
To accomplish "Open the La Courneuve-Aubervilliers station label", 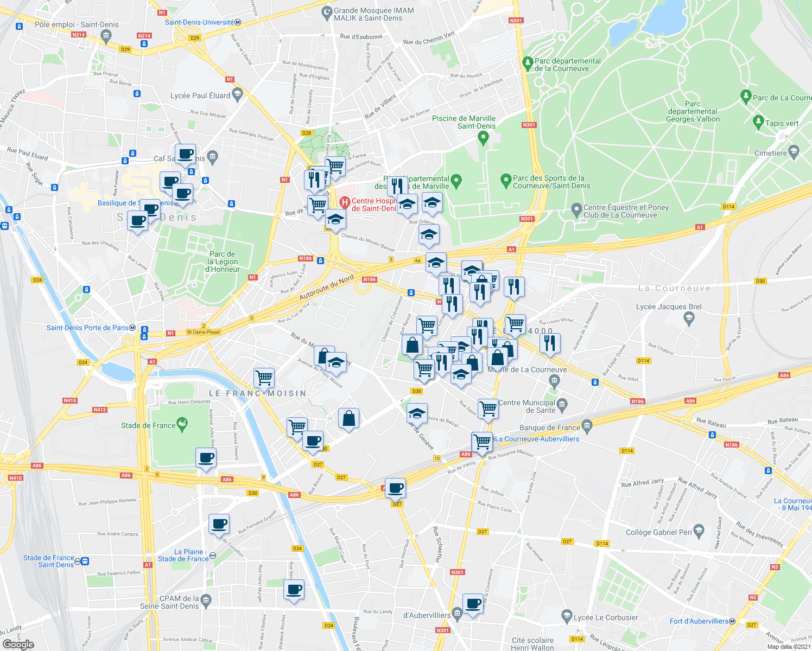I will [x=536, y=439].
